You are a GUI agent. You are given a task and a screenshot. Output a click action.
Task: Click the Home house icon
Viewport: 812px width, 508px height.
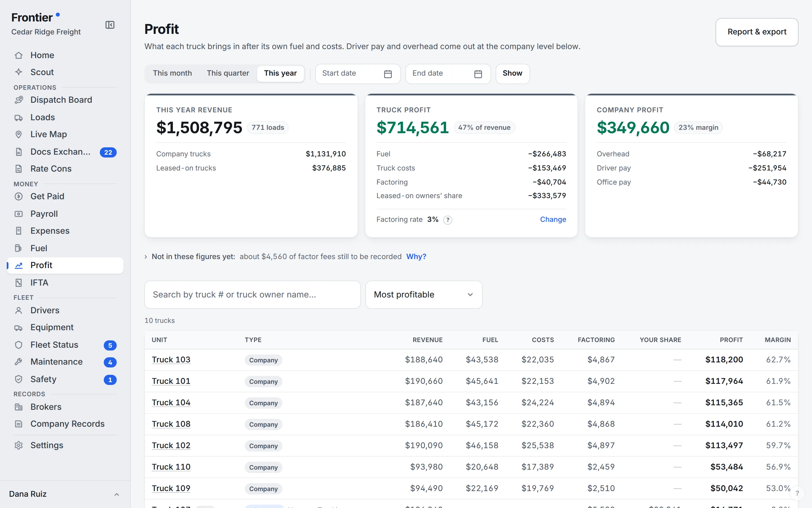click(19, 55)
